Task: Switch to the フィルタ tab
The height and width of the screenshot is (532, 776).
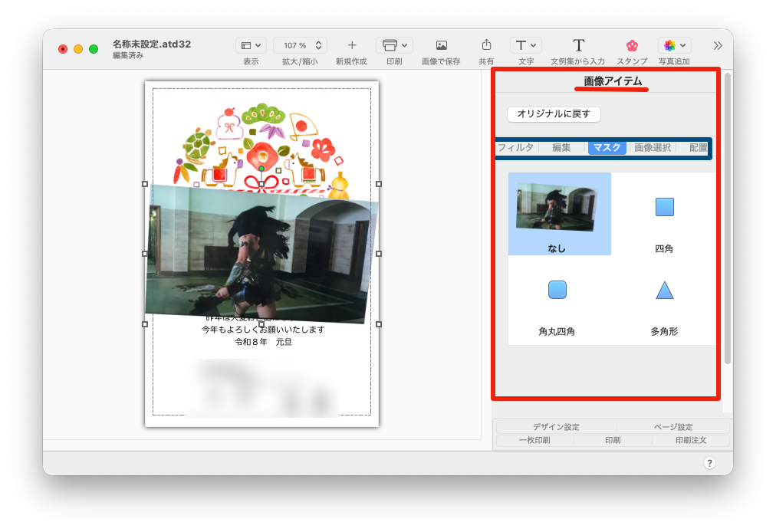Action: 515,148
